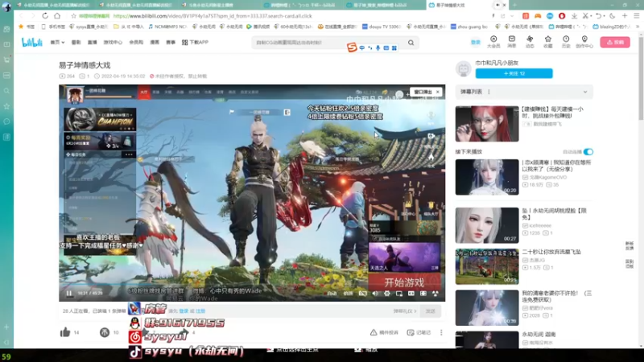Like the video with thumbs-up icon
644x362 pixels.
pos(65,332)
